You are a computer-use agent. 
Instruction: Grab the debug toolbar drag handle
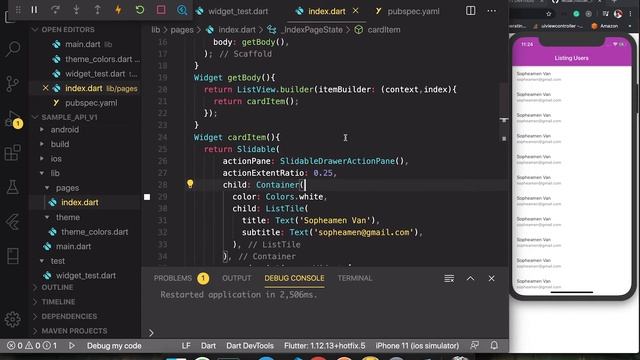point(18,10)
